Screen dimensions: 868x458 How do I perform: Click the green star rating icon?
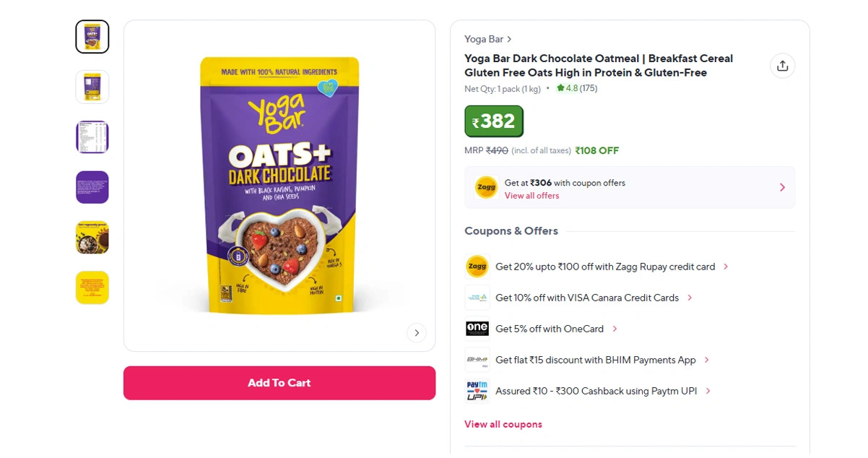pos(560,88)
